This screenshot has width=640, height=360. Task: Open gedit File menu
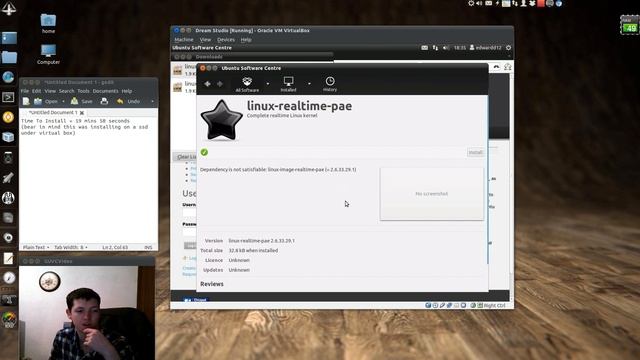(x=25, y=91)
